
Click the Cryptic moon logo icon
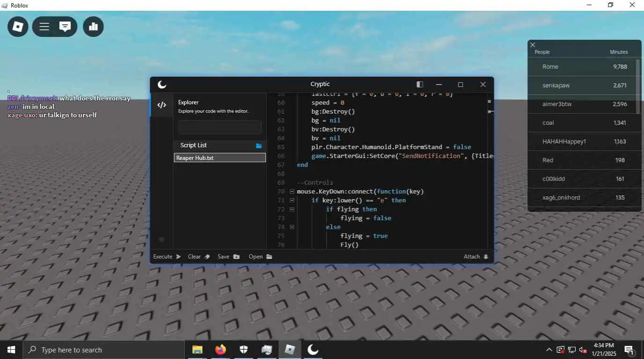pyautogui.click(x=162, y=85)
